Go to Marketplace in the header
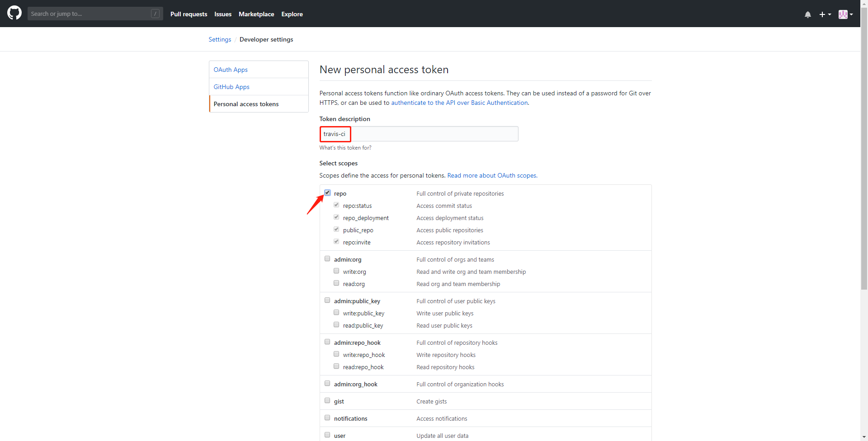This screenshot has width=868, height=441. (x=256, y=14)
